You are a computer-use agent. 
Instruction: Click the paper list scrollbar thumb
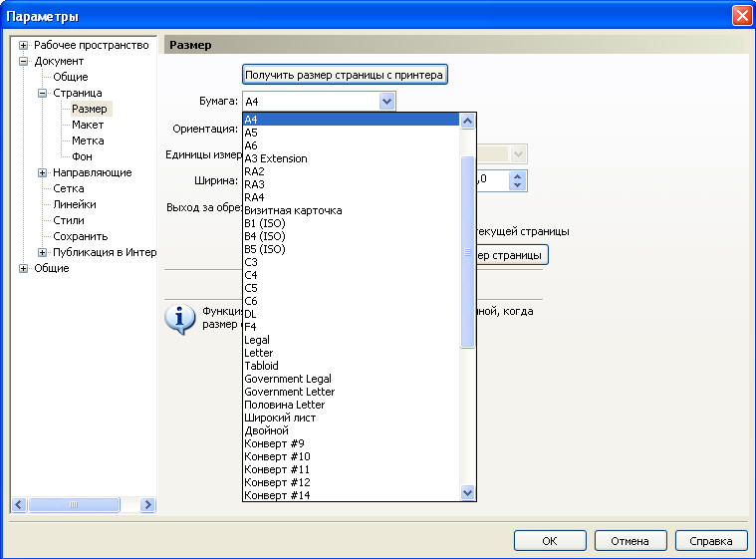(467, 252)
